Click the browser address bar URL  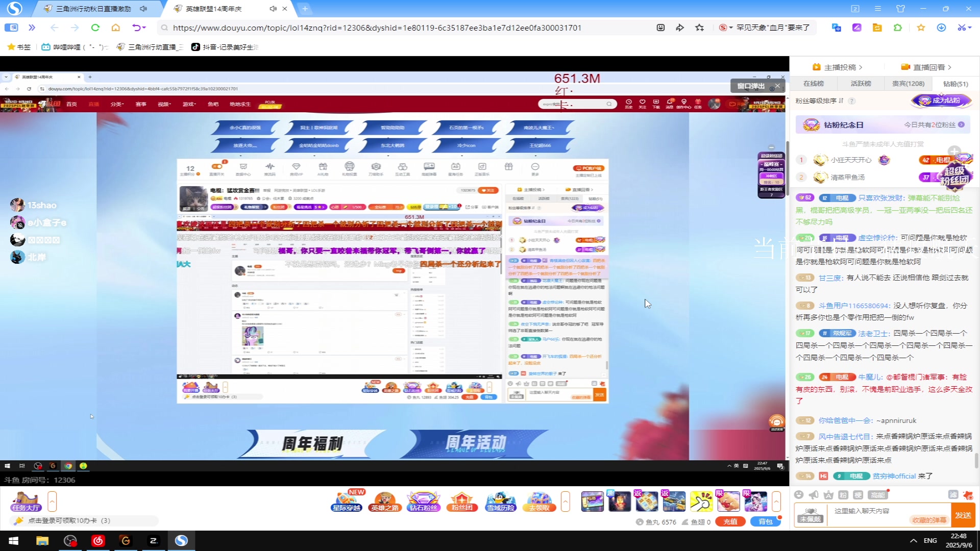(x=377, y=28)
